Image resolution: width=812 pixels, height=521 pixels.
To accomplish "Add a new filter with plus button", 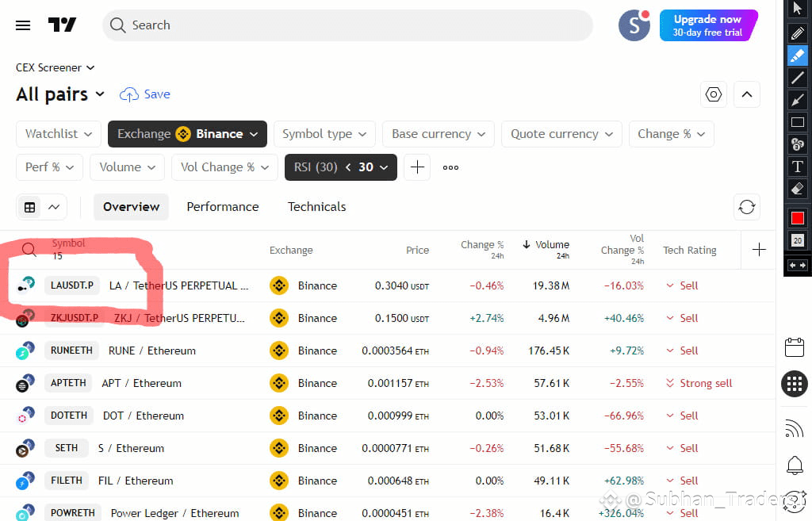I will (x=417, y=167).
